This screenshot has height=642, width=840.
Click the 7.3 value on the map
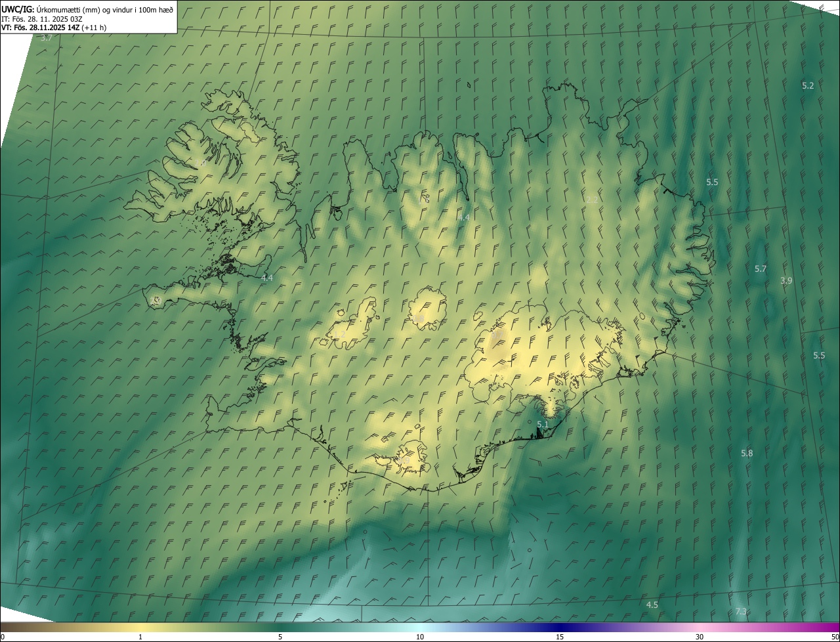(741, 612)
